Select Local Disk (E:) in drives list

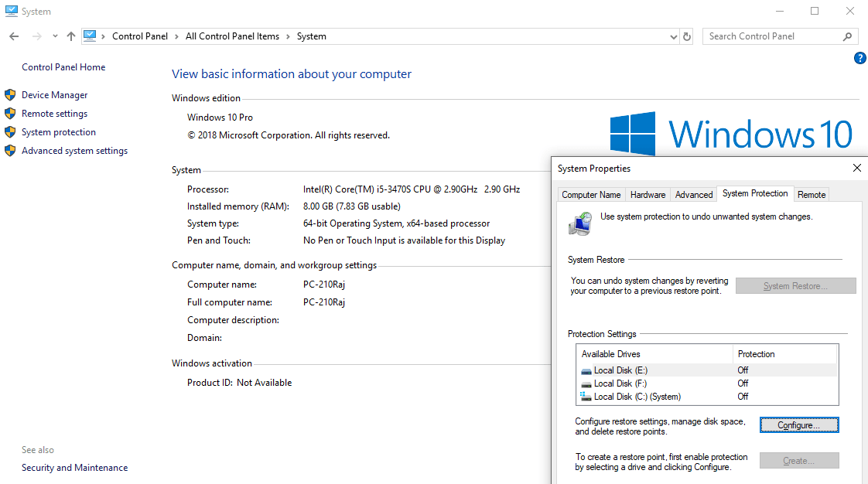pos(707,370)
